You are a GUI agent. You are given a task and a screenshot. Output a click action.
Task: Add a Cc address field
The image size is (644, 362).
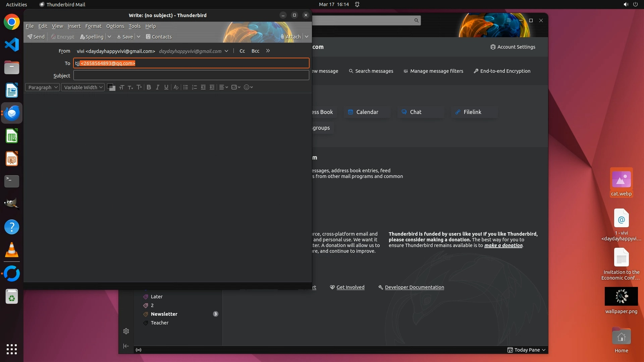242,51
